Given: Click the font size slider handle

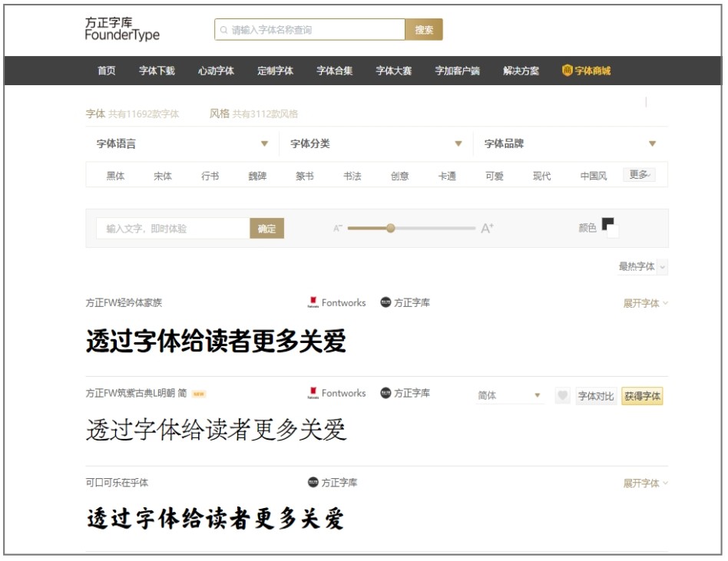Looking at the screenshot, I should coord(391,228).
